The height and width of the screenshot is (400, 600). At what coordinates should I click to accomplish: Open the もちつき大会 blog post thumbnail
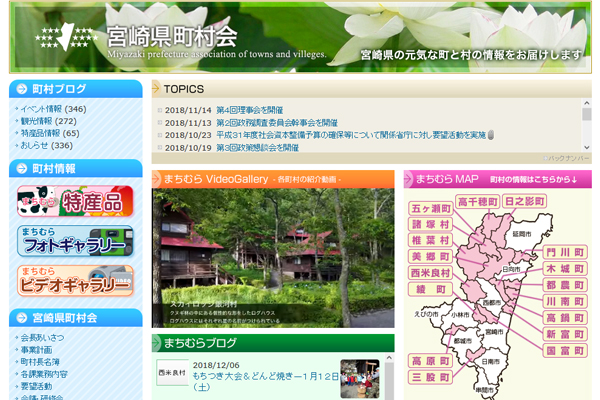(359, 379)
